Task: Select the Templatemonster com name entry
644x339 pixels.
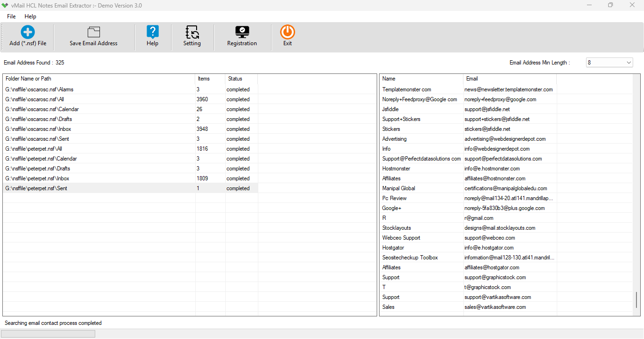Action: coord(407,89)
